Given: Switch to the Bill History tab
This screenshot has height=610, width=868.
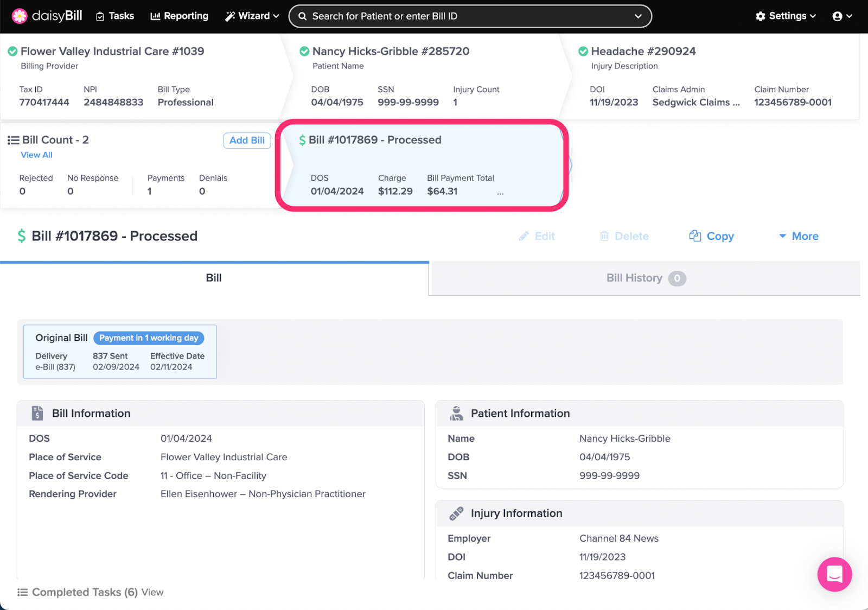Looking at the screenshot, I should tap(644, 278).
